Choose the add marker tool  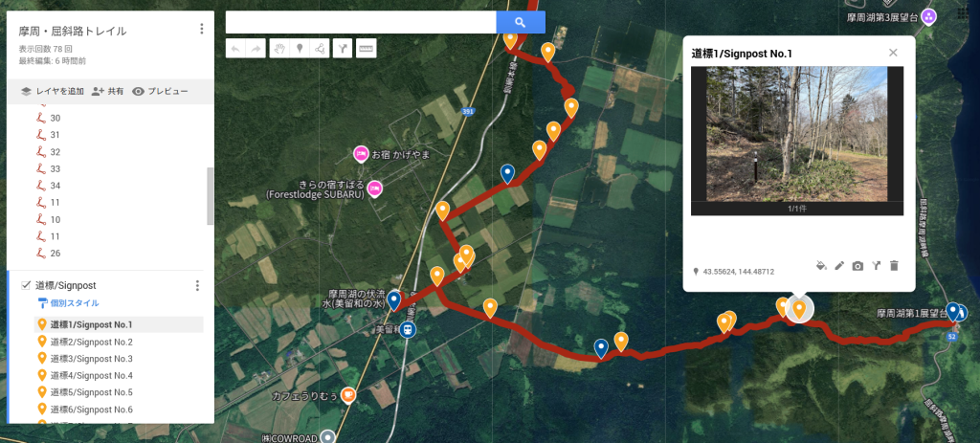[300, 48]
